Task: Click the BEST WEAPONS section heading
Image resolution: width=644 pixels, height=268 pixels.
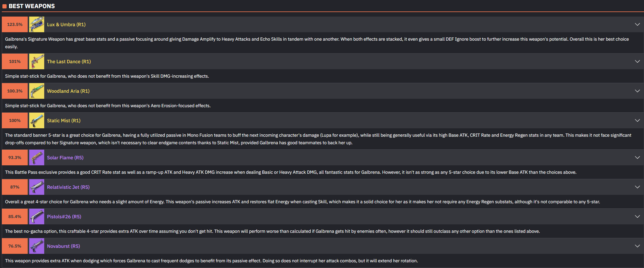Action: point(32,6)
